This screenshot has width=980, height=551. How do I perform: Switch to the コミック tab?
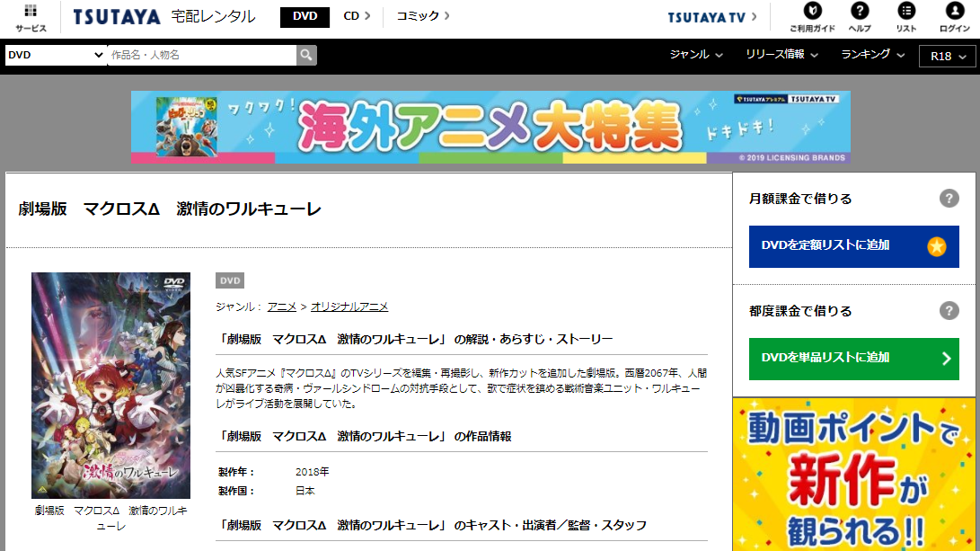422,16
